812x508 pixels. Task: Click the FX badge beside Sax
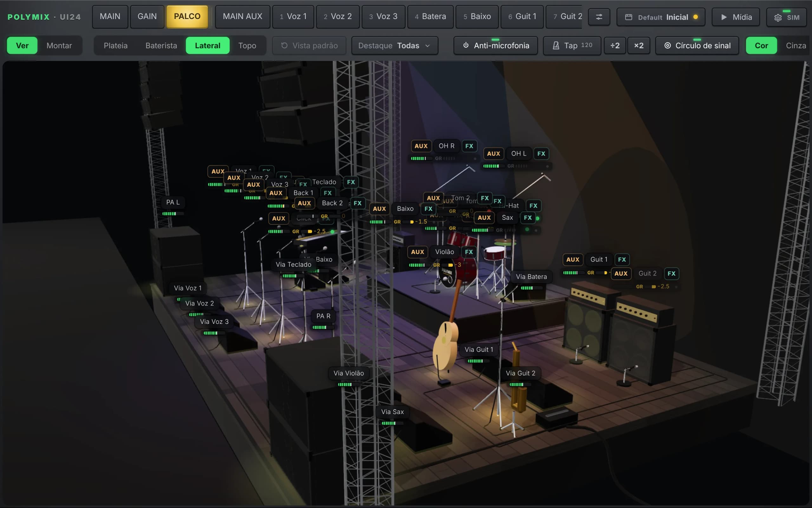527,218
